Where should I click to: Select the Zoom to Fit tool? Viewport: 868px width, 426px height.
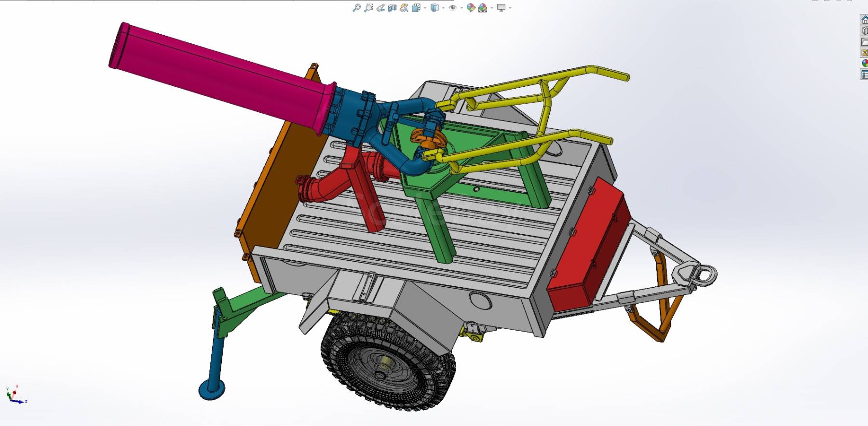click(356, 8)
